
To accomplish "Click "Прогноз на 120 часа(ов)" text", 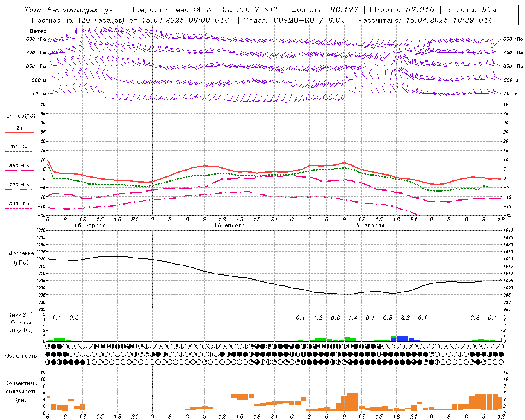I will (79, 20).
